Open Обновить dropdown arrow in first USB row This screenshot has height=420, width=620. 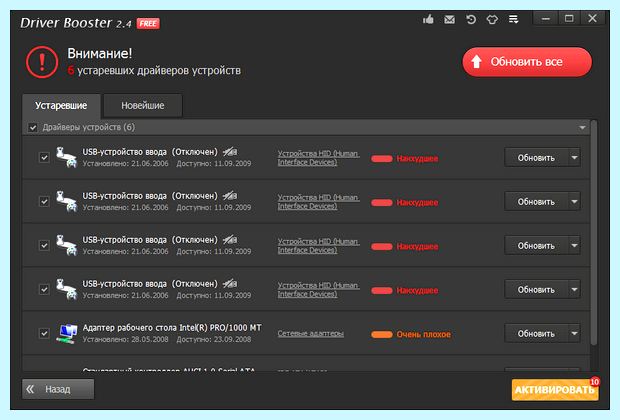click(575, 157)
